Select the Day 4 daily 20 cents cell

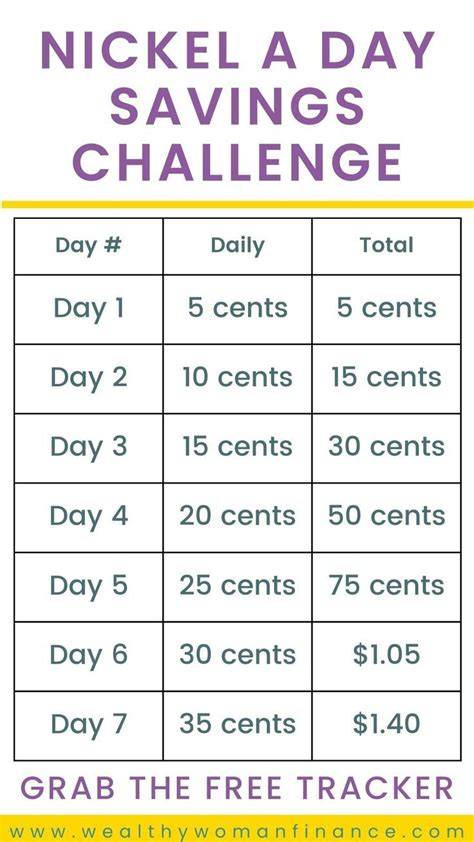pos(237,517)
